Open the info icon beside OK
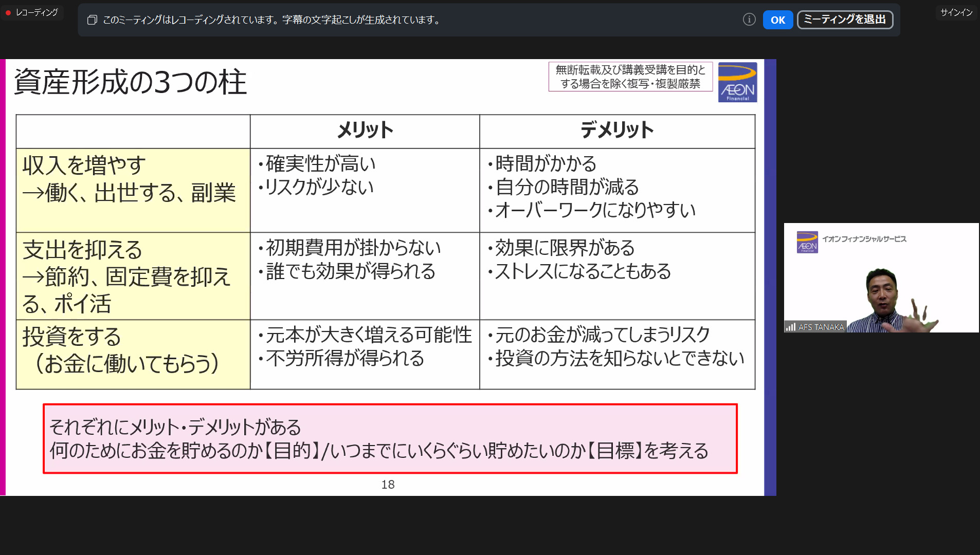 tap(749, 20)
